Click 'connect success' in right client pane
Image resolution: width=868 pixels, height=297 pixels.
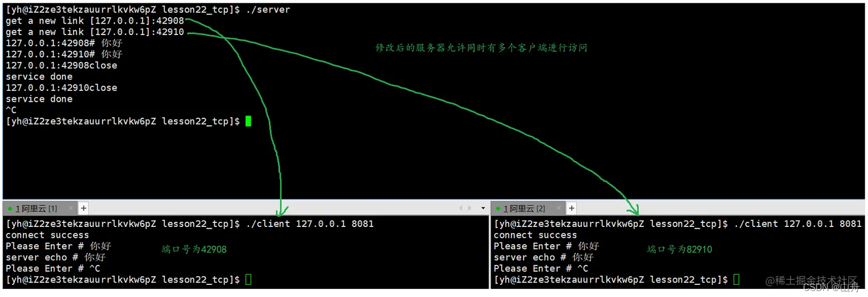(535, 235)
